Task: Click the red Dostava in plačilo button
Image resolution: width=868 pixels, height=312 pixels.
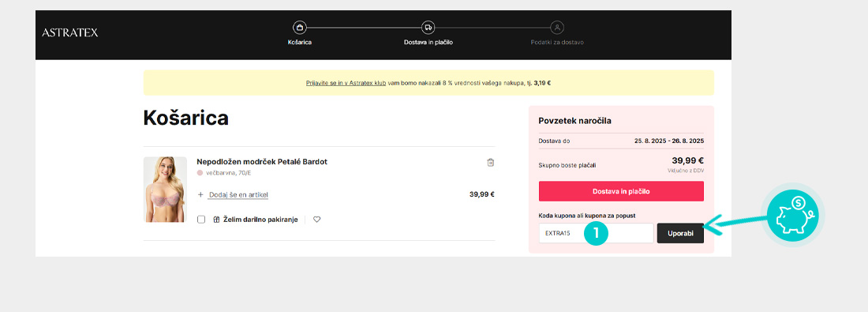Action: pyautogui.click(x=621, y=191)
